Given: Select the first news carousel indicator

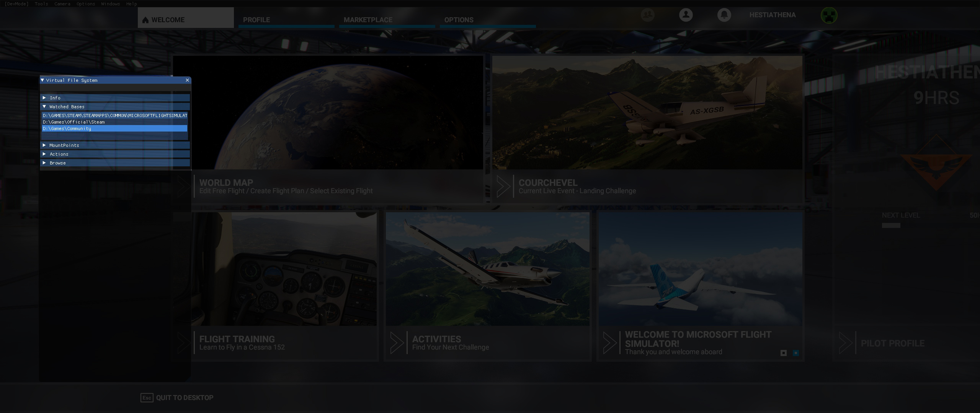Looking at the screenshot, I should (783, 353).
